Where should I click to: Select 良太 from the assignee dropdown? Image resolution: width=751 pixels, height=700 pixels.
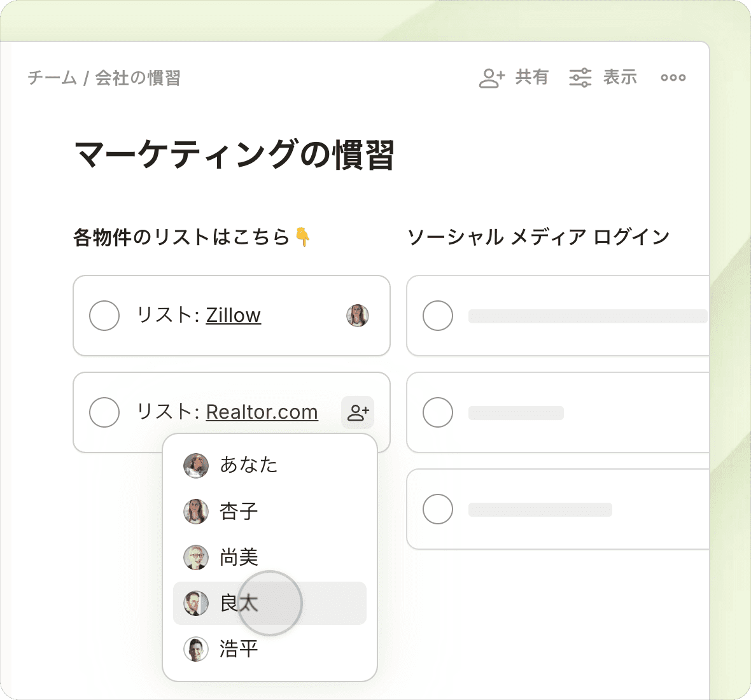pos(239,603)
